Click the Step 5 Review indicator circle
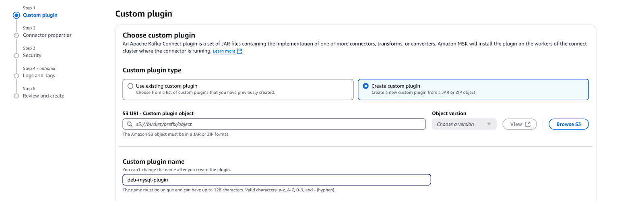Viewport: 644px width, 201px height. click(x=17, y=96)
